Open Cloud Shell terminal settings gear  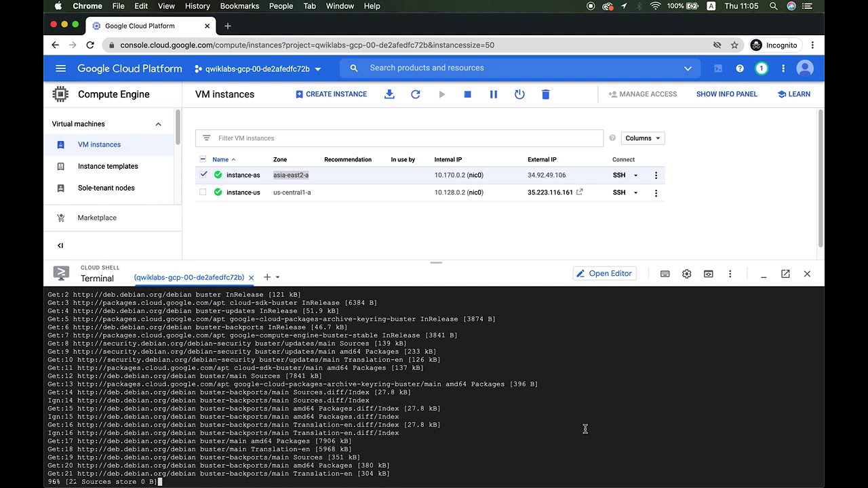coord(687,274)
